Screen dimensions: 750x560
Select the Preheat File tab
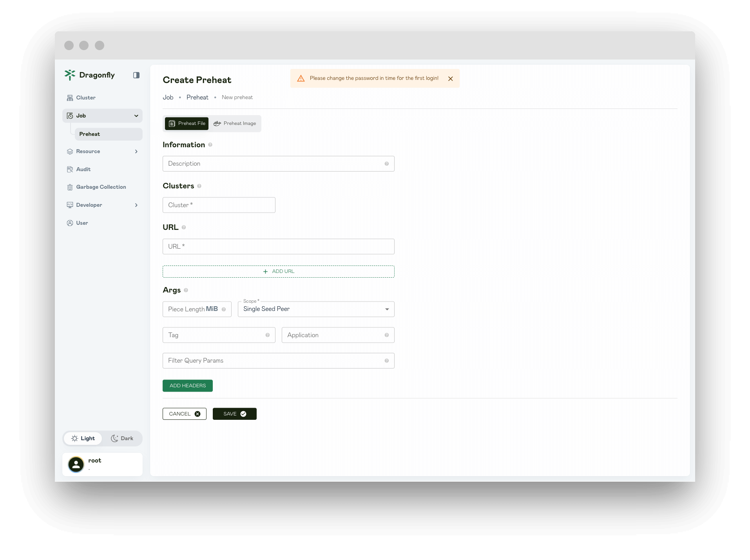coord(187,124)
